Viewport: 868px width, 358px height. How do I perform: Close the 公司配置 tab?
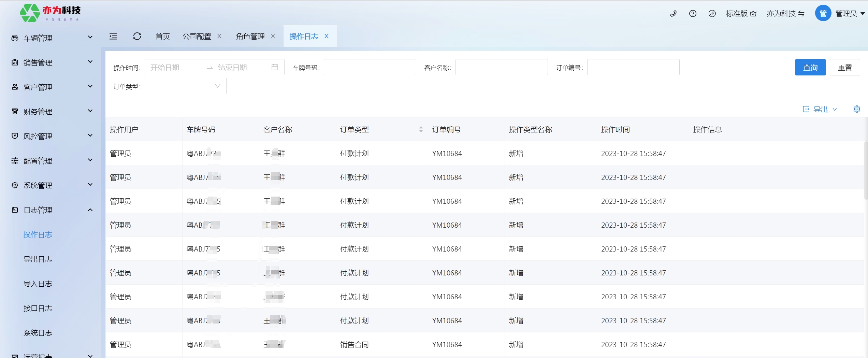219,36
